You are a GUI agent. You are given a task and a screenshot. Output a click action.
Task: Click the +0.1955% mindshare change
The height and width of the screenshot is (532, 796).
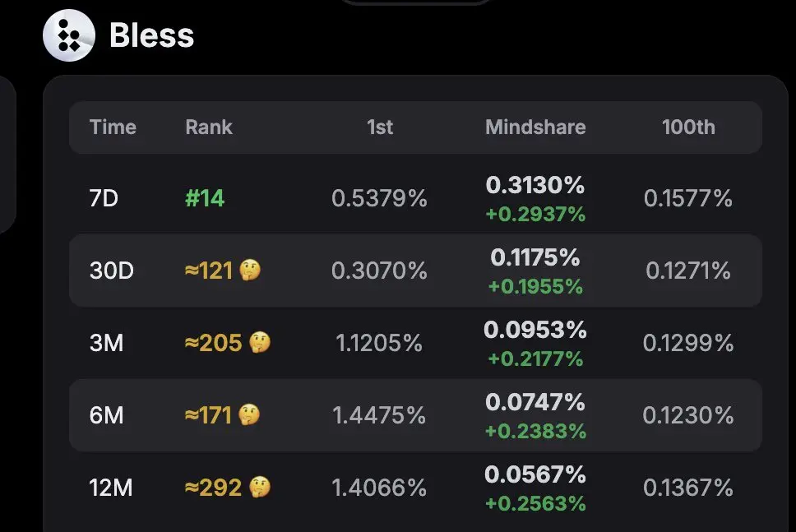(x=535, y=287)
